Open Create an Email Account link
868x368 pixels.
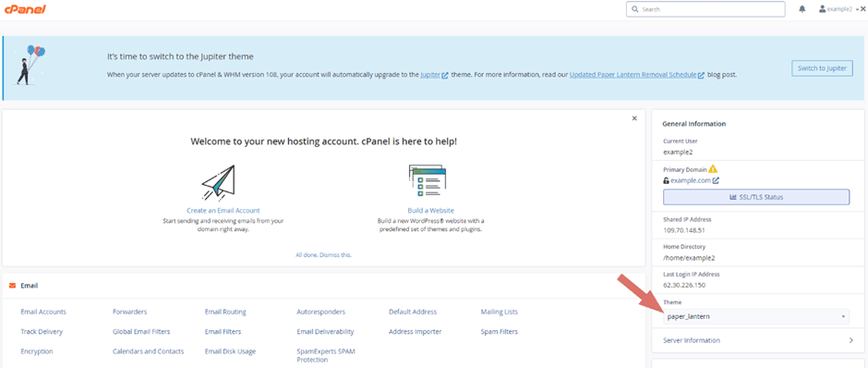click(x=223, y=211)
